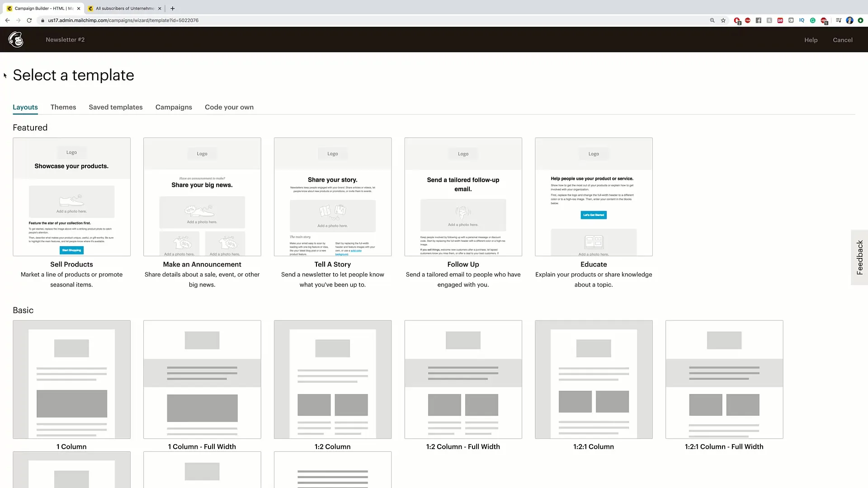Open the Feedback side tab
Screen dimensions: 868x488
pos(859,257)
